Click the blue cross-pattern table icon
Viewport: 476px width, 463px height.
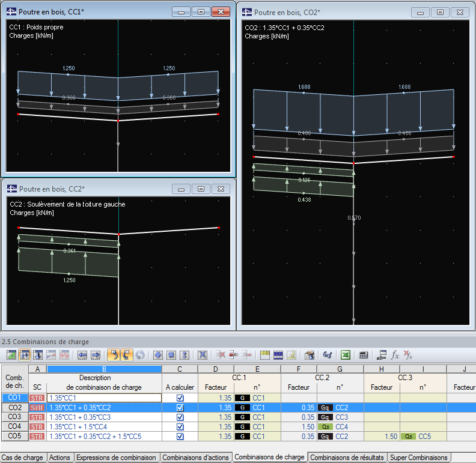171,355
